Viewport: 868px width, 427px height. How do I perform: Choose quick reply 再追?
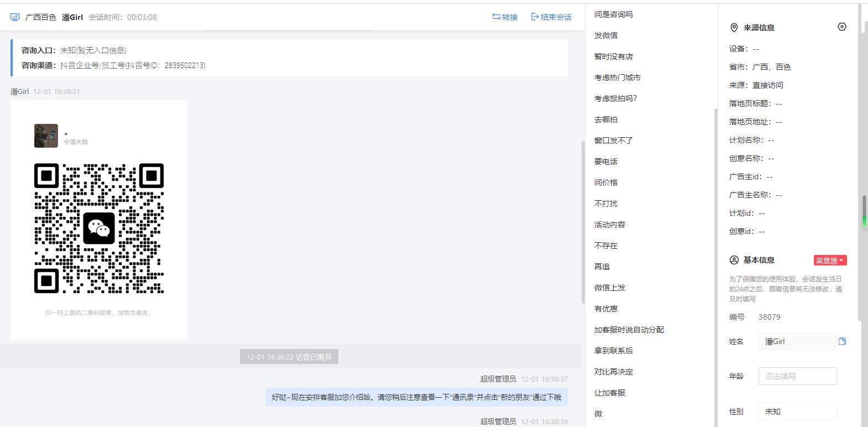(x=602, y=267)
